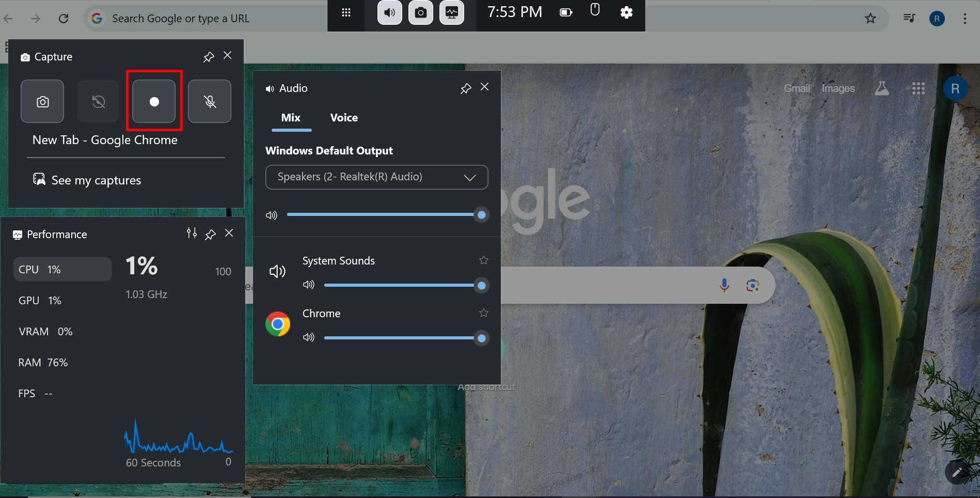Open See my captures
This screenshot has height=498, width=980.
pyautogui.click(x=96, y=180)
